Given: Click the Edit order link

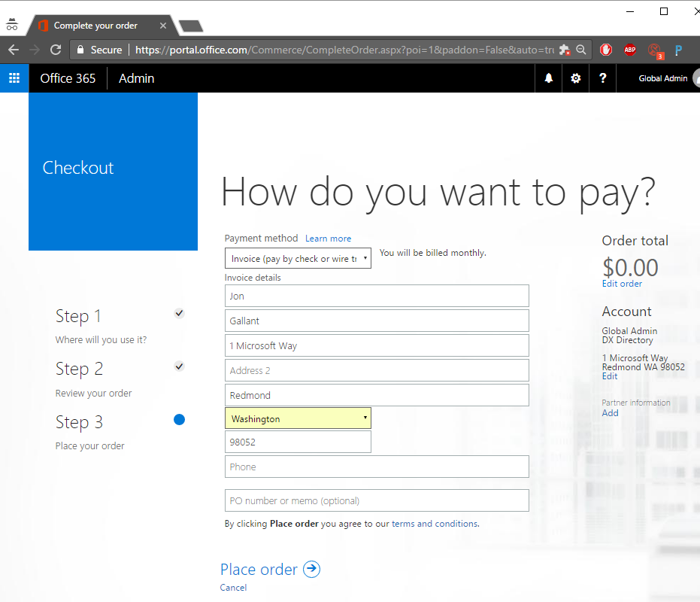Looking at the screenshot, I should [622, 284].
